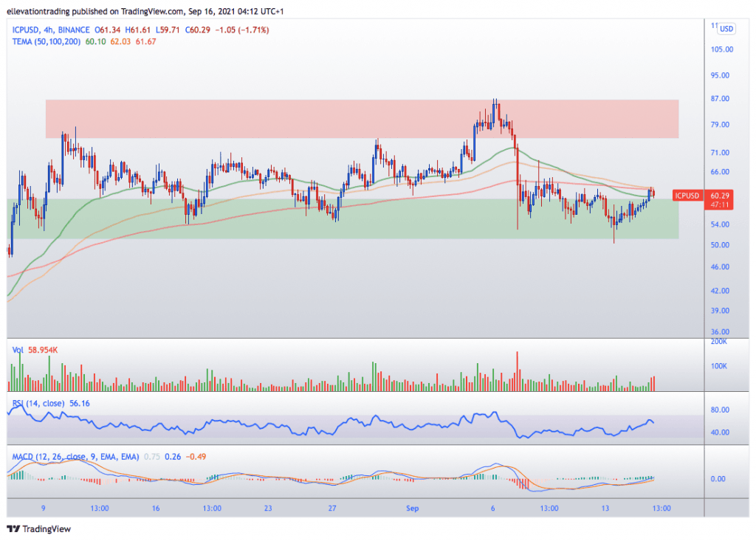Image resolution: width=756 pixels, height=541 pixels.
Task: Click the 27 date on time axis
Action: coord(333,509)
